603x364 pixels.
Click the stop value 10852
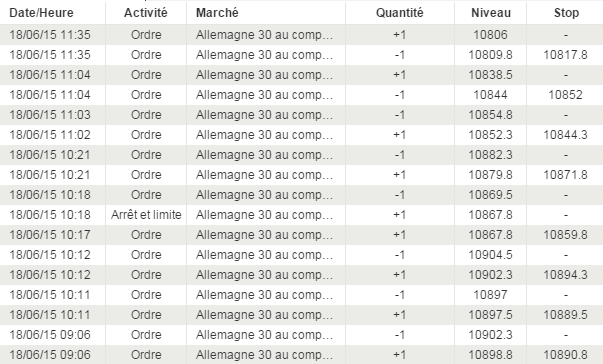point(565,95)
